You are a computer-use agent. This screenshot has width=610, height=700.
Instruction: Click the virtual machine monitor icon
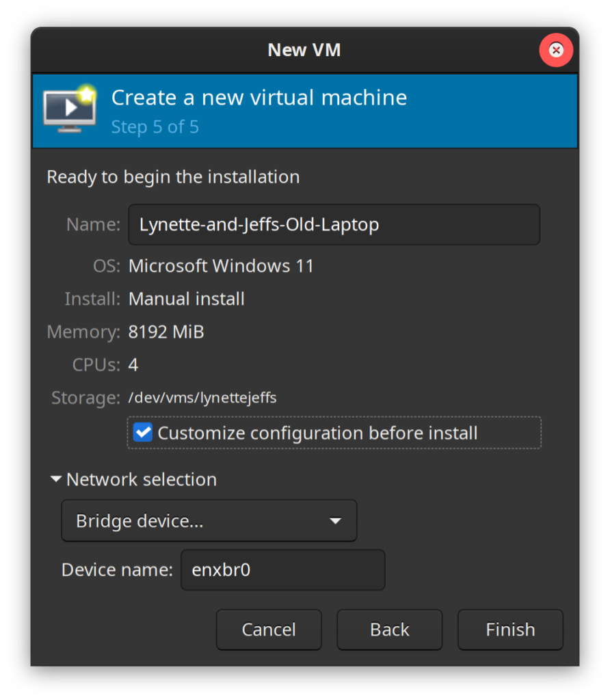(x=69, y=109)
